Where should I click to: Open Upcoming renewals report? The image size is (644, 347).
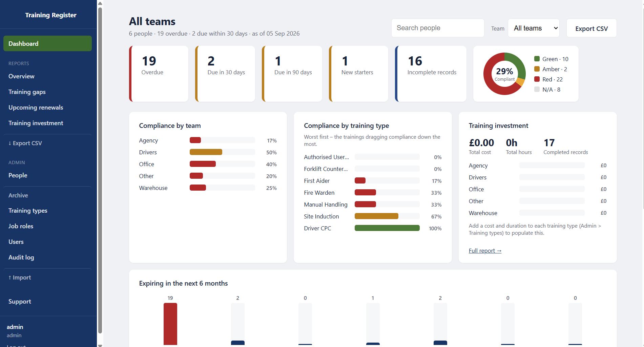tap(36, 108)
